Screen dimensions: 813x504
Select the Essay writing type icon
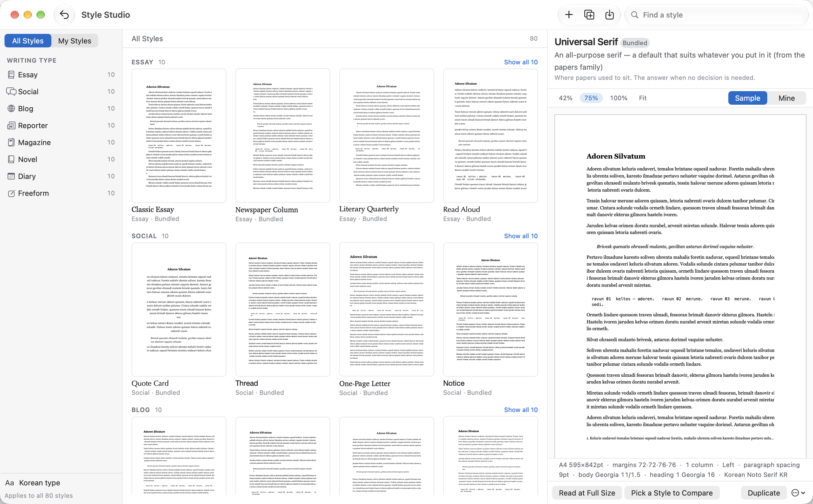click(x=11, y=75)
